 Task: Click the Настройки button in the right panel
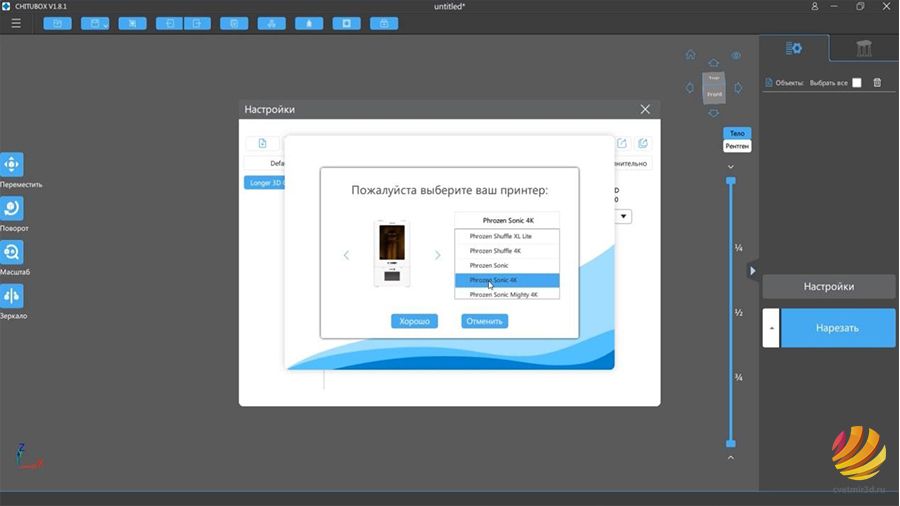click(828, 286)
